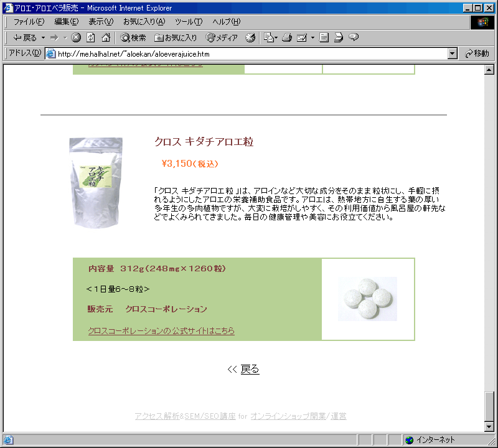498x448 pixels.
Task: Open the 編集(E) menu
Action: tap(67, 22)
